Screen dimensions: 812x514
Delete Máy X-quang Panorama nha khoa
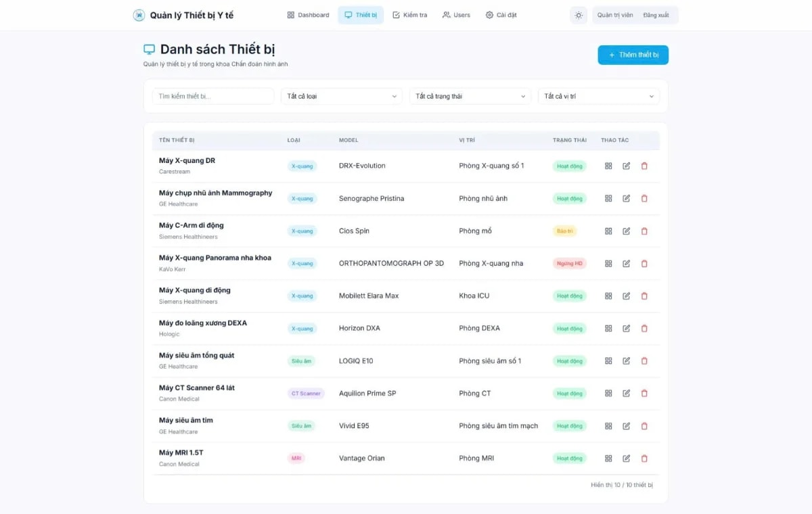644,263
